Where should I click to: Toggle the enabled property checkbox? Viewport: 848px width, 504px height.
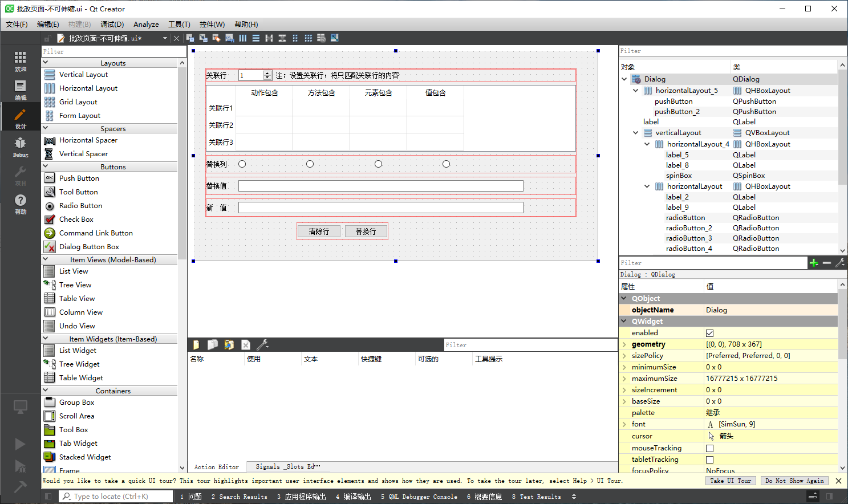click(710, 333)
